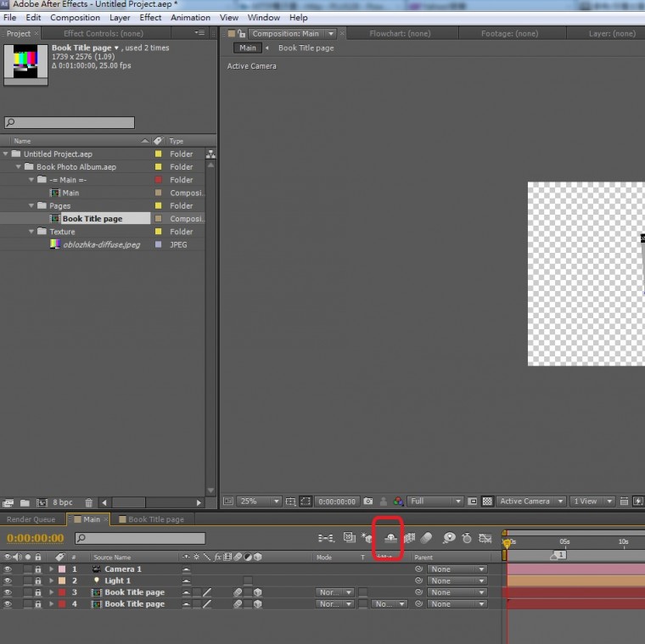Hide the Camera 1 layer

tap(8, 569)
